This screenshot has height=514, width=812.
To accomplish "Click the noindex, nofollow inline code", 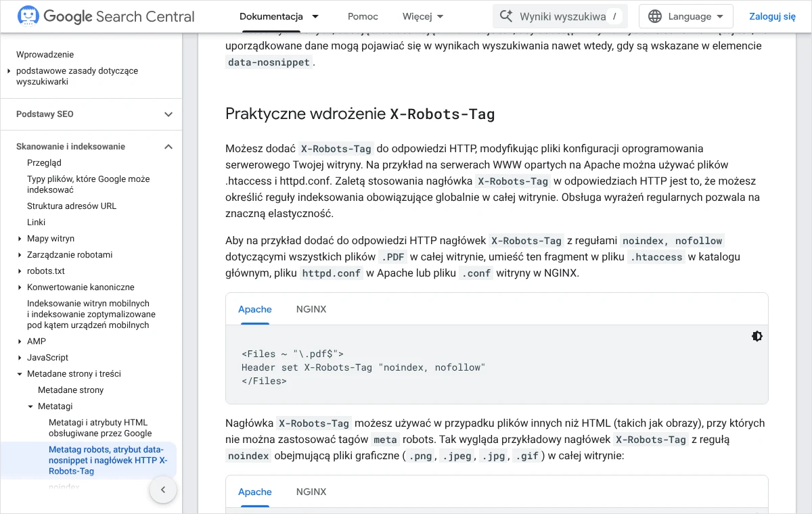I will [673, 241].
